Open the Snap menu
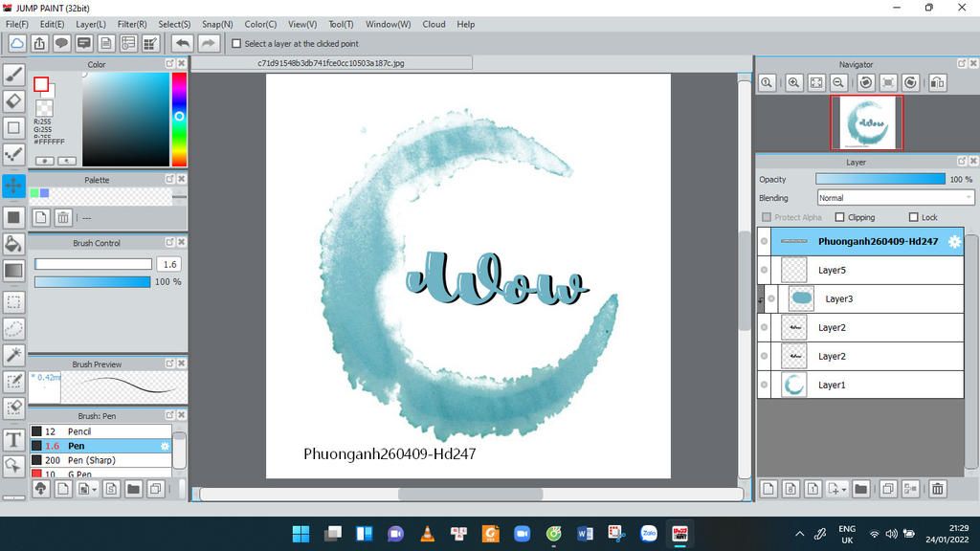Image resolution: width=980 pixels, height=551 pixels. 217,24
